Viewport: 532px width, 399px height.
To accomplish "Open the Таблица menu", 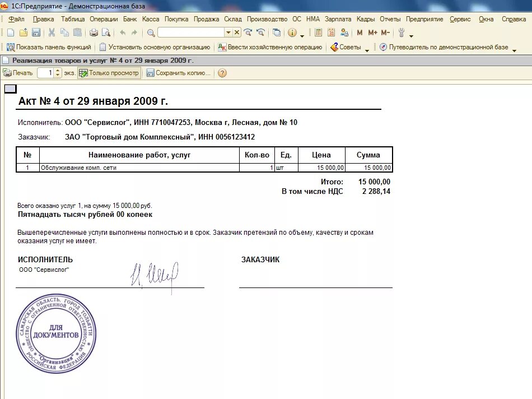I will pyautogui.click(x=73, y=19).
